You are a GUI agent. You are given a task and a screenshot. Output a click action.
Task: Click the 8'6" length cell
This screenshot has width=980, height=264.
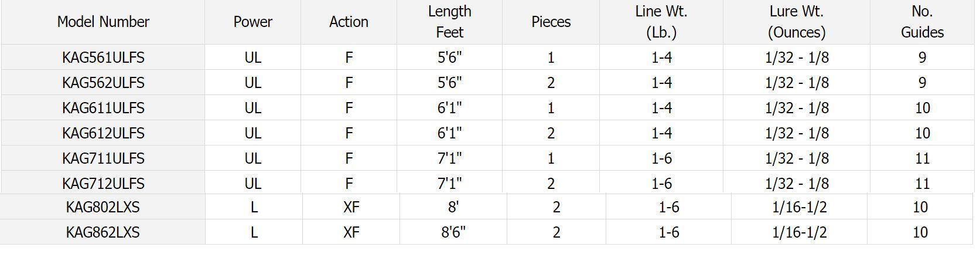click(453, 232)
